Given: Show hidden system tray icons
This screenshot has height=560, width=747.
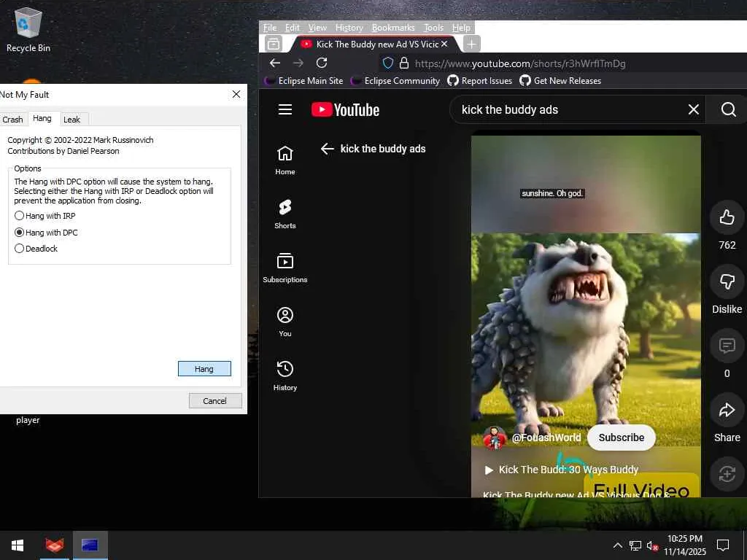Looking at the screenshot, I should [x=617, y=545].
